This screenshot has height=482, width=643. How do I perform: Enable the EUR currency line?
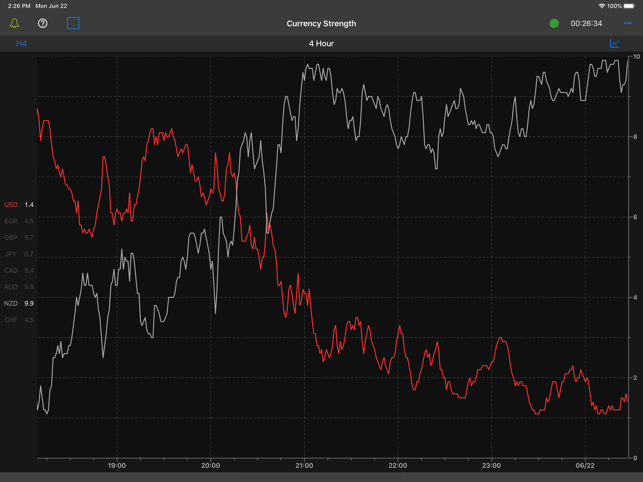[18, 221]
